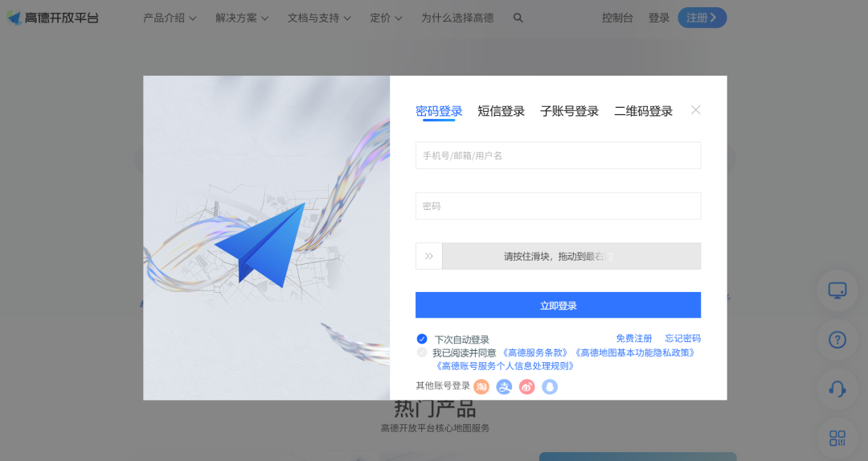868x461 pixels.
Task: Click the 立即登录 button
Action: click(x=558, y=305)
